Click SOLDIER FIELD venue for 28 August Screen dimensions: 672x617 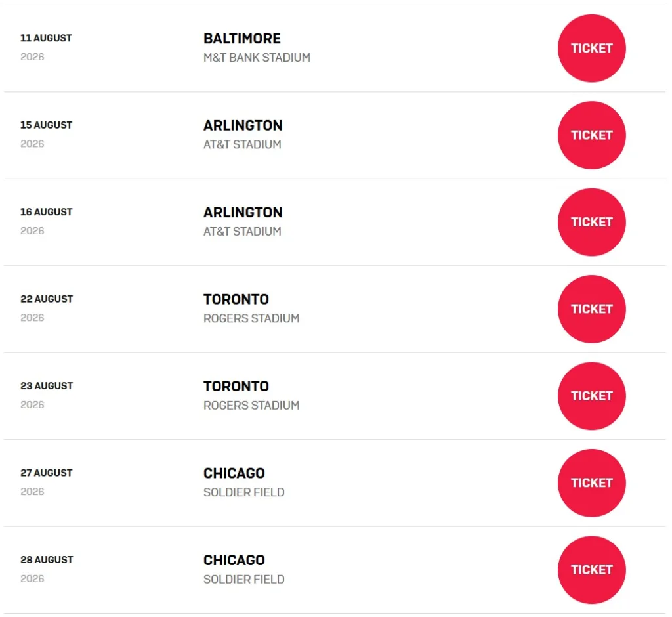coord(244,579)
